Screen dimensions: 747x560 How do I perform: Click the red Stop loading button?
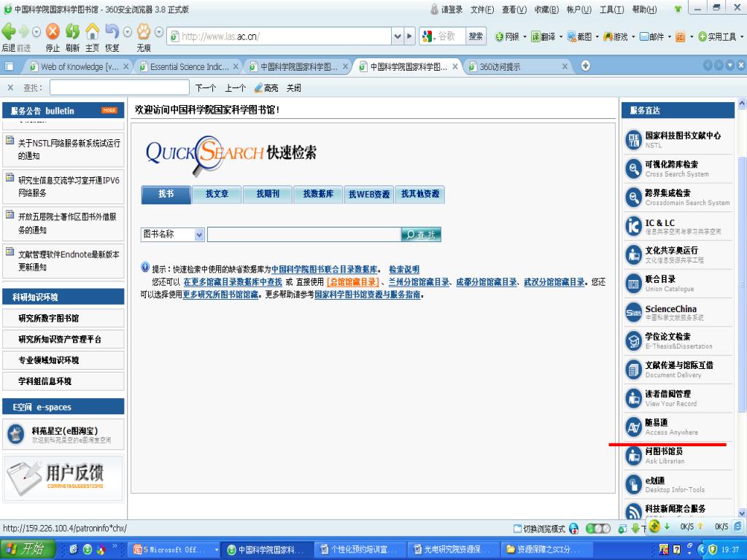pyautogui.click(x=53, y=32)
